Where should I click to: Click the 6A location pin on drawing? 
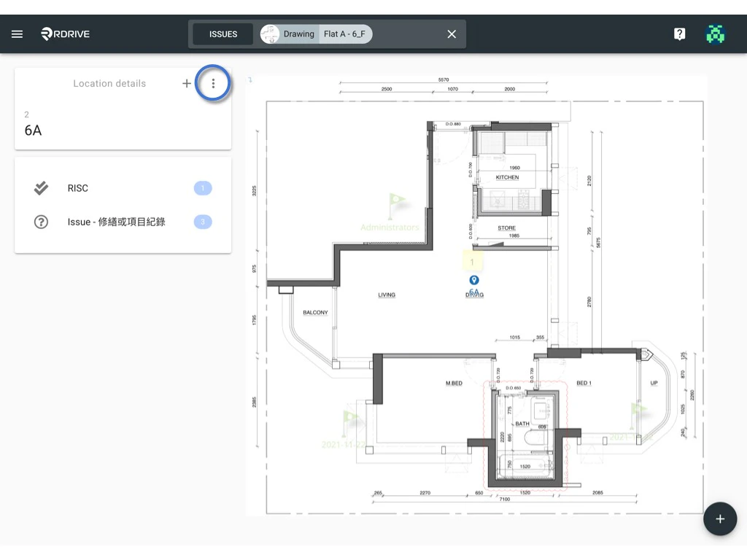pyautogui.click(x=474, y=280)
